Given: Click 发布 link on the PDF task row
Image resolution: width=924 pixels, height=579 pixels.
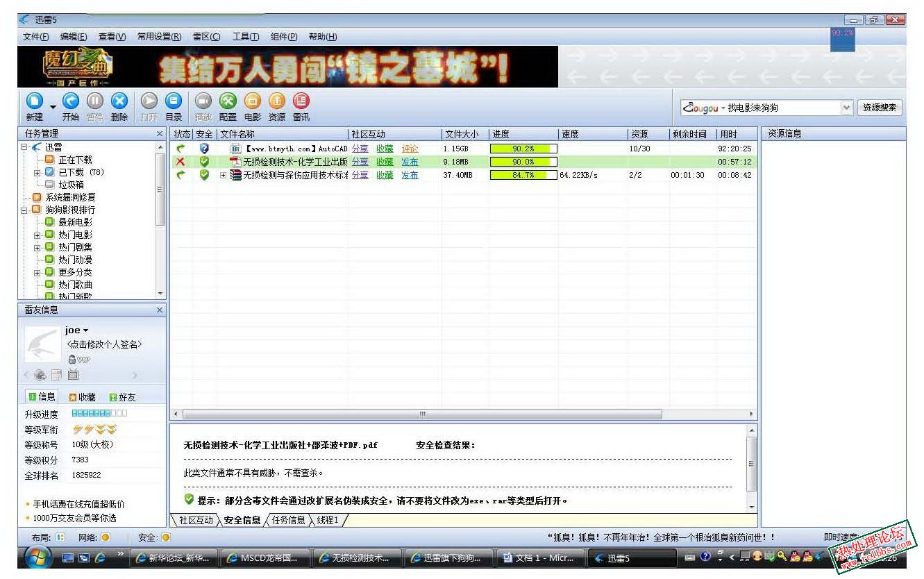Looking at the screenshot, I should (x=410, y=162).
